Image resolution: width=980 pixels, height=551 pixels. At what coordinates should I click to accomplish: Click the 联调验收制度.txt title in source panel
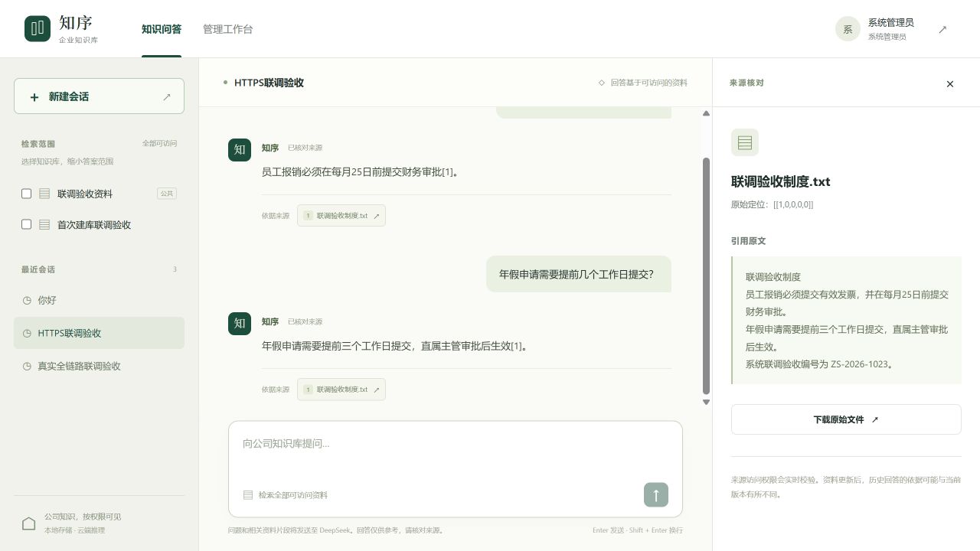[780, 182]
